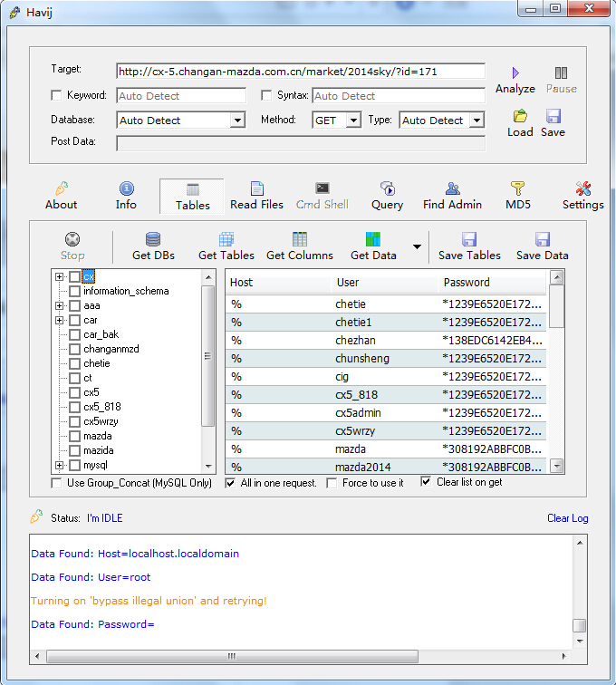Expand the cx database node
The width and height of the screenshot is (616, 685).
[60, 276]
